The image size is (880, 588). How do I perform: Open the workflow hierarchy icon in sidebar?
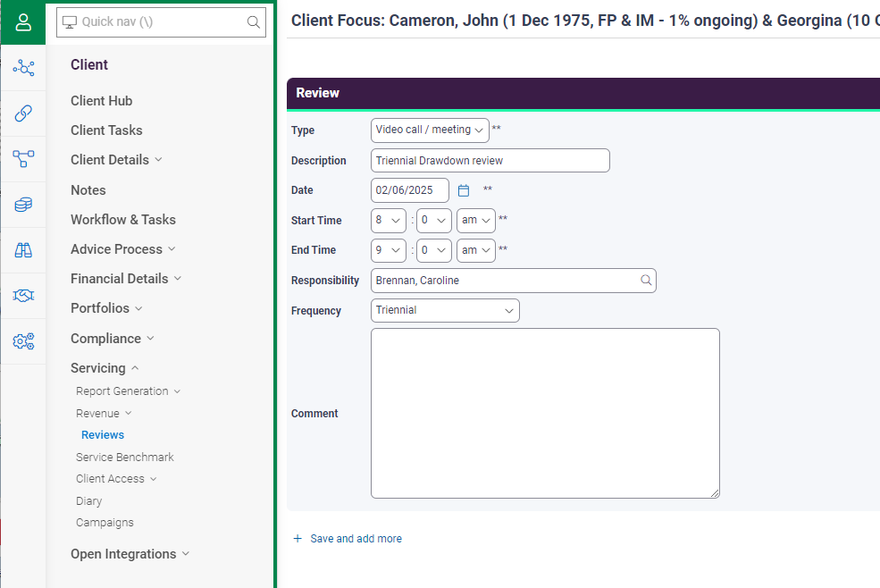(23, 159)
